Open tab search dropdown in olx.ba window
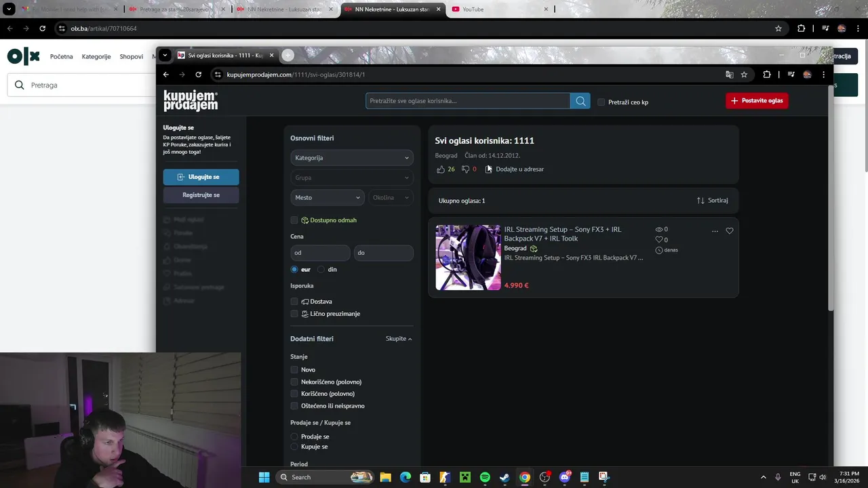This screenshot has width=868, height=488. [x=9, y=9]
